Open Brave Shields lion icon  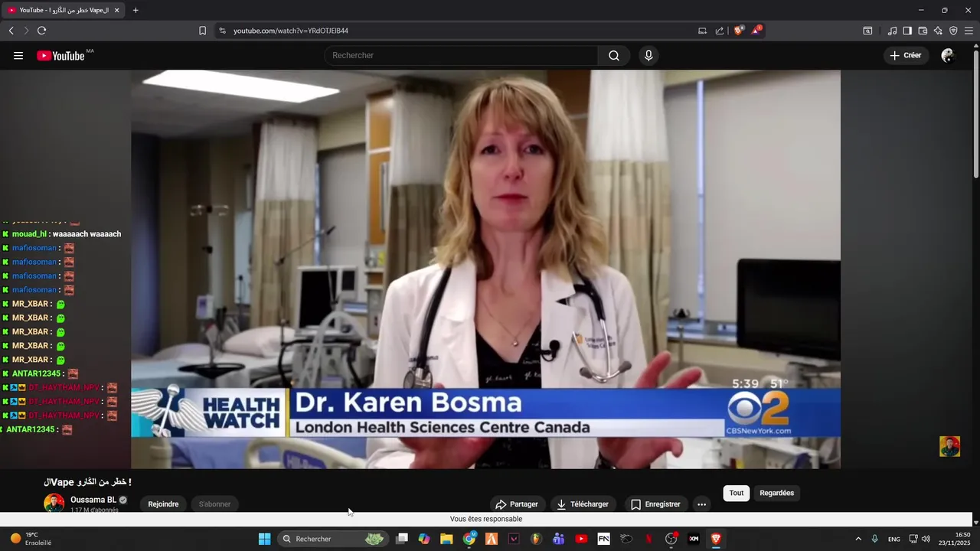point(739,31)
